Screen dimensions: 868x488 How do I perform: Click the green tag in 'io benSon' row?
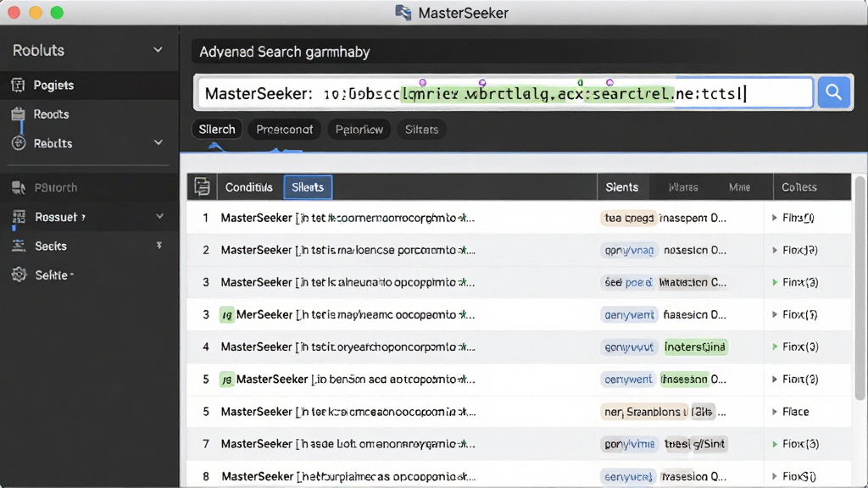tap(226, 380)
